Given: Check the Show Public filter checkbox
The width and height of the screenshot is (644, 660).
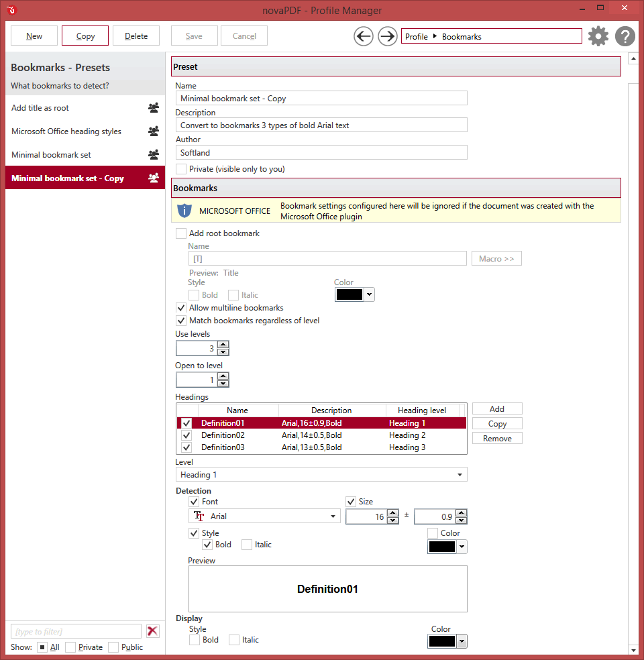Looking at the screenshot, I should 113,647.
